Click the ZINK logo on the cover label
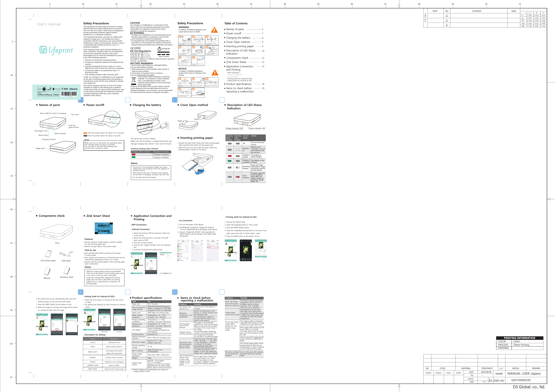 [x=65, y=89]
